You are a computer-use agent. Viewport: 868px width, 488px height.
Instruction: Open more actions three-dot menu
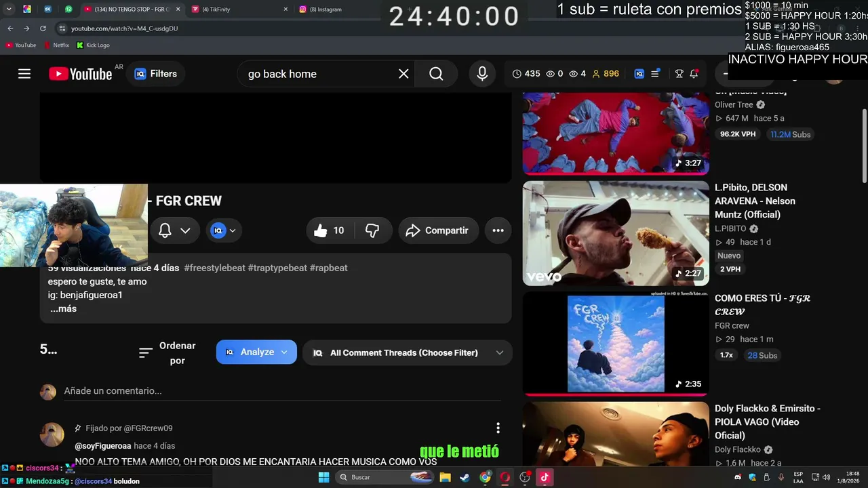498,230
